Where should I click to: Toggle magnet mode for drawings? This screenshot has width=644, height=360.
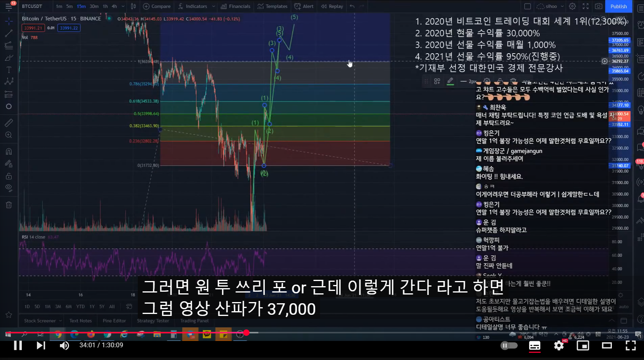pos(9,152)
